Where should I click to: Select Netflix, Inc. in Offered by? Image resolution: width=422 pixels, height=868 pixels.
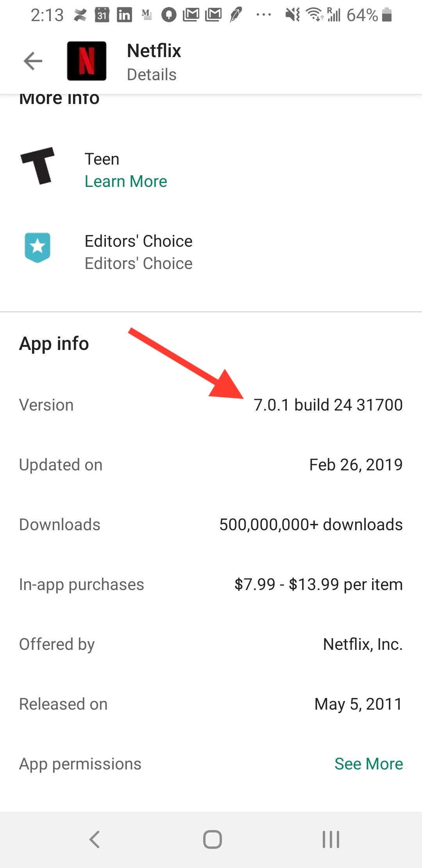coord(362,644)
